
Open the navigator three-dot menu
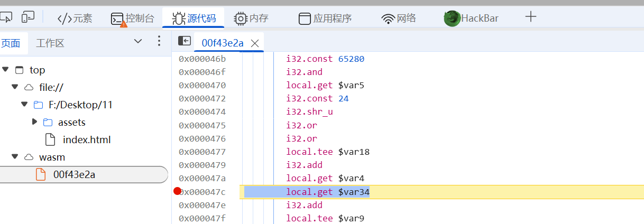tap(159, 41)
